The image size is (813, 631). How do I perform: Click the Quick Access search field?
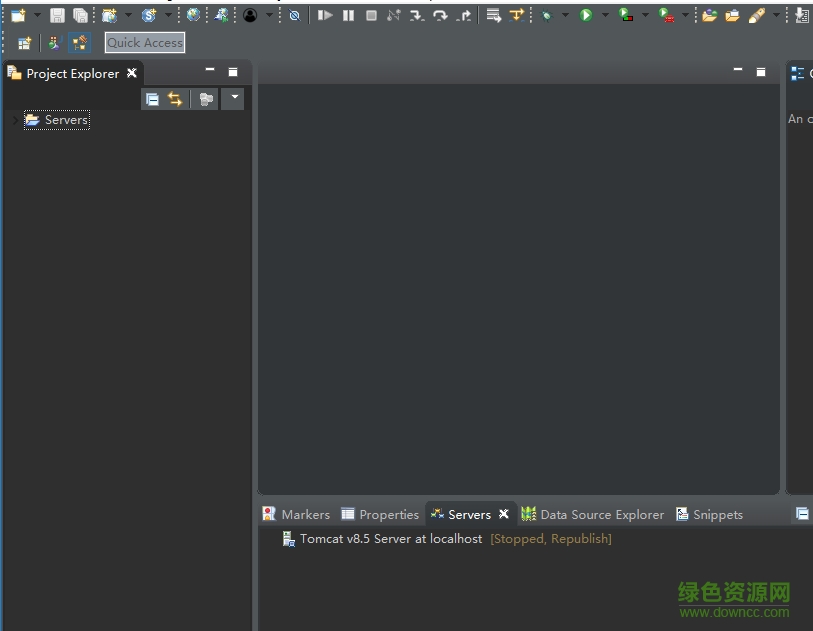pyautogui.click(x=145, y=43)
